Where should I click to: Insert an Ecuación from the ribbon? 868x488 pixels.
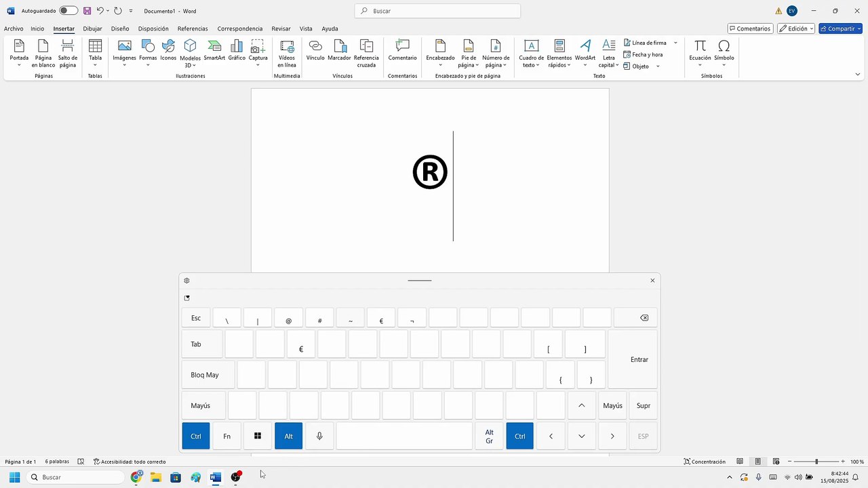pyautogui.click(x=700, y=53)
